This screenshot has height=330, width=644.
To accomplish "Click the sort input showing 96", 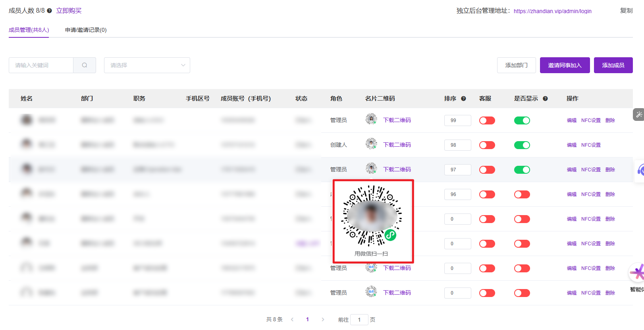I will click(458, 194).
